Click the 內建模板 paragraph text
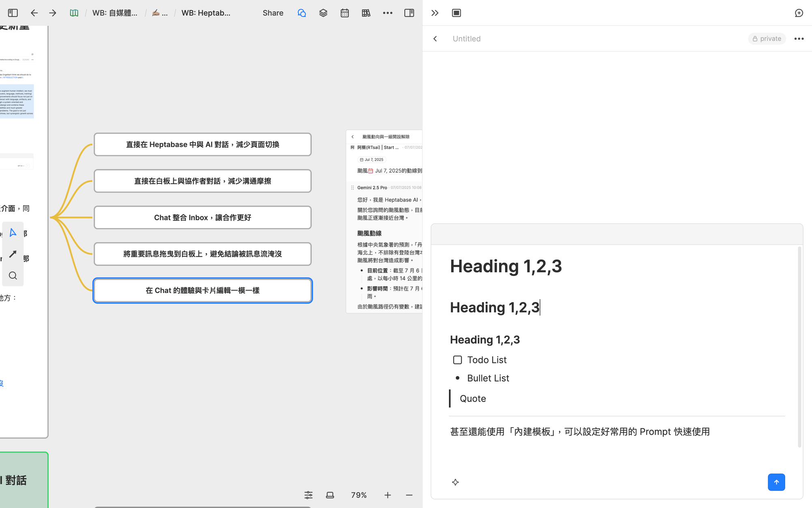812x508 pixels. (580, 432)
